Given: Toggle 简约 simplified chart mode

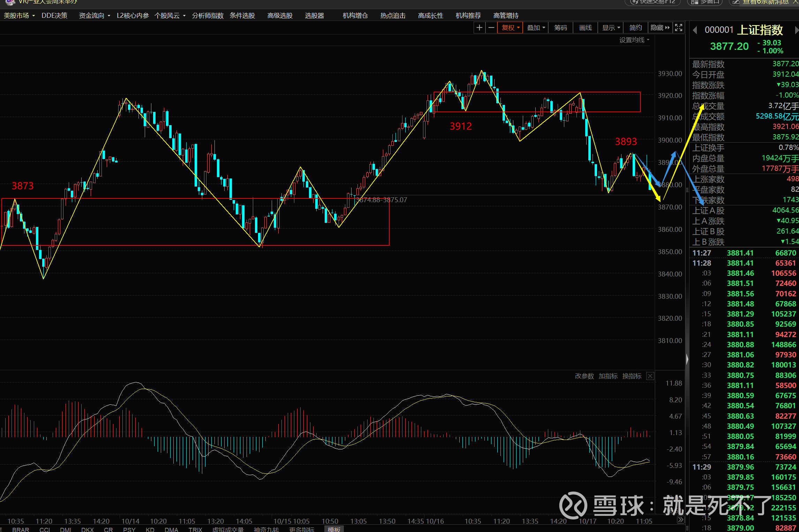Looking at the screenshot, I should tap(635, 28).
